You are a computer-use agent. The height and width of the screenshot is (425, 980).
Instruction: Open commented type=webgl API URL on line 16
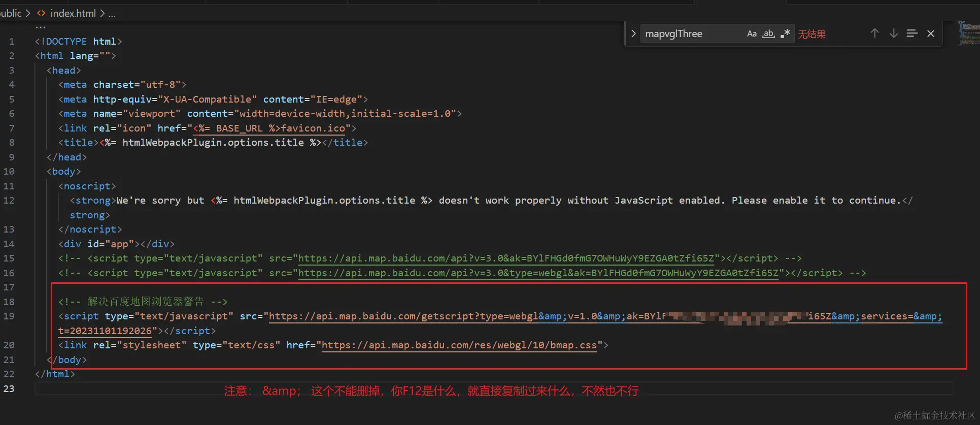pos(538,273)
